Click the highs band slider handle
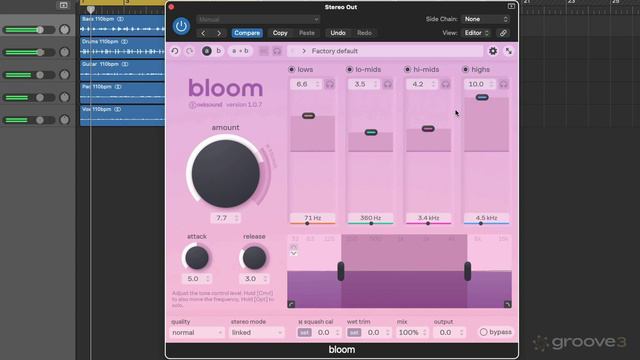Image resolution: width=640 pixels, height=360 pixels. (482, 97)
